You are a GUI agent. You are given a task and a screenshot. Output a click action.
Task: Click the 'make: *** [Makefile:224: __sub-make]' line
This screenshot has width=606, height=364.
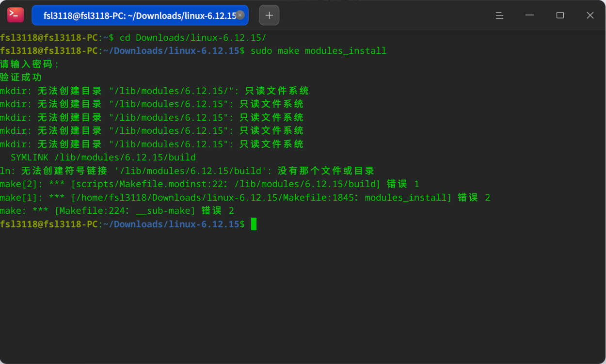117,211
